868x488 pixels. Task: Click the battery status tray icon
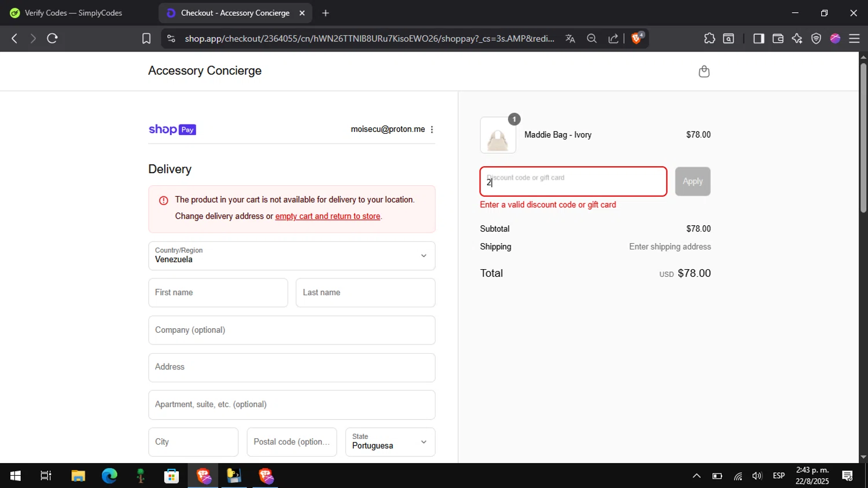(x=718, y=476)
